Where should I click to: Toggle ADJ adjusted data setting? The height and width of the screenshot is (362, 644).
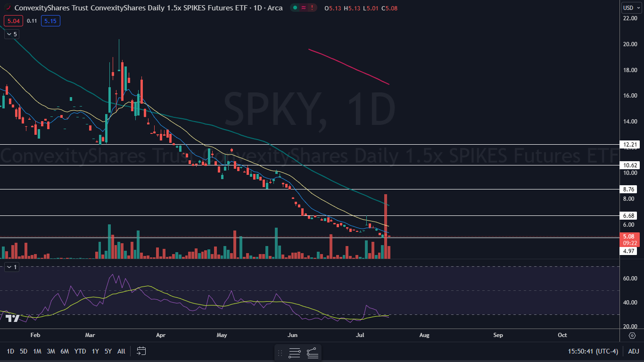tap(633, 351)
